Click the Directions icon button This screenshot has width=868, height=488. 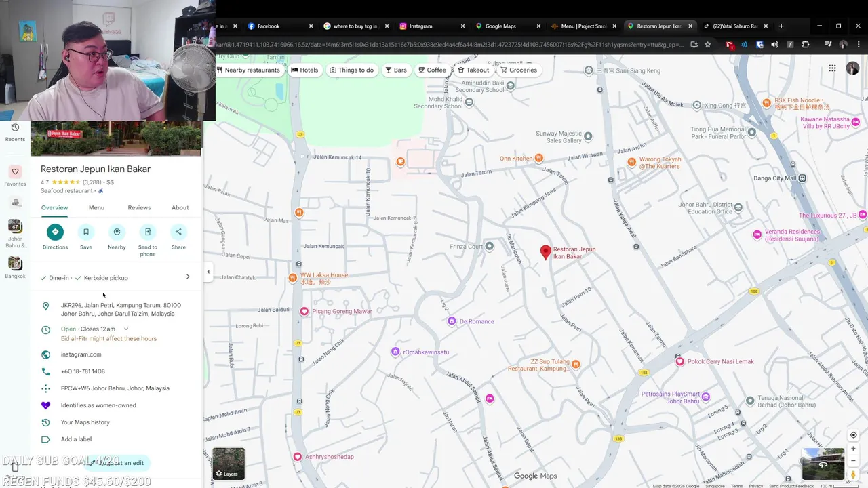pos(55,232)
